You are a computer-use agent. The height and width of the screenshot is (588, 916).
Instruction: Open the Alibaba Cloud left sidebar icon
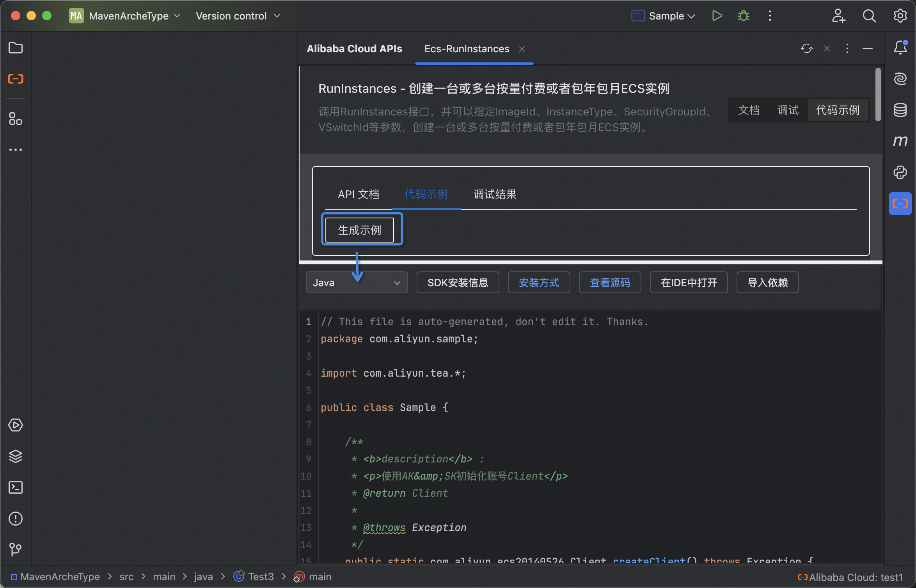pyautogui.click(x=16, y=79)
